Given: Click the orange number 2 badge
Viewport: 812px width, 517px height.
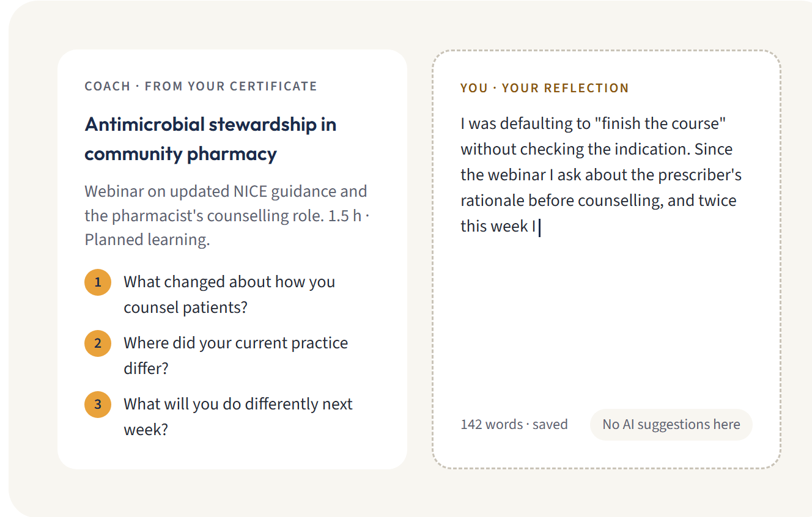Looking at the screenshot, I should tap(98, 343).
